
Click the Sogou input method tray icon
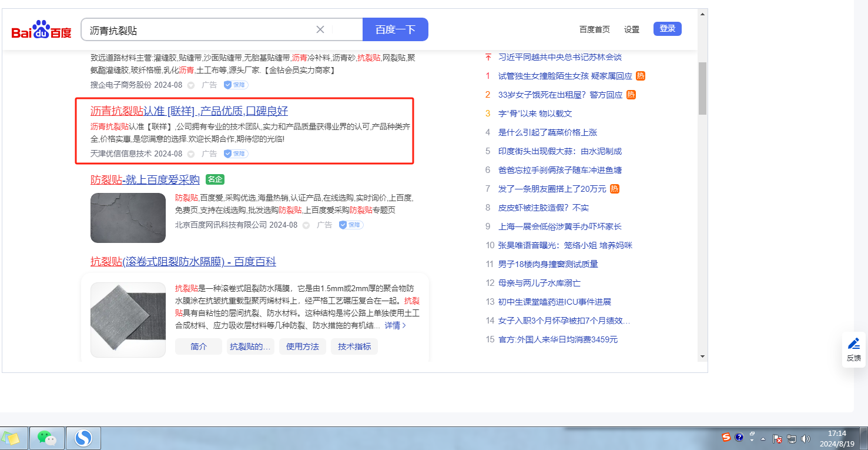coord(726,437)
